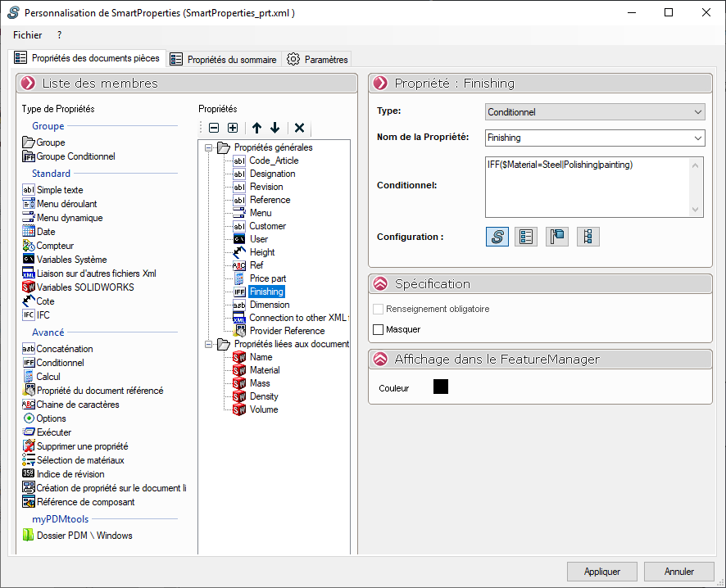This screenshot has width=726, height=588.
Task: Choose the Menu dynamique property type
Action: (62, 218)
